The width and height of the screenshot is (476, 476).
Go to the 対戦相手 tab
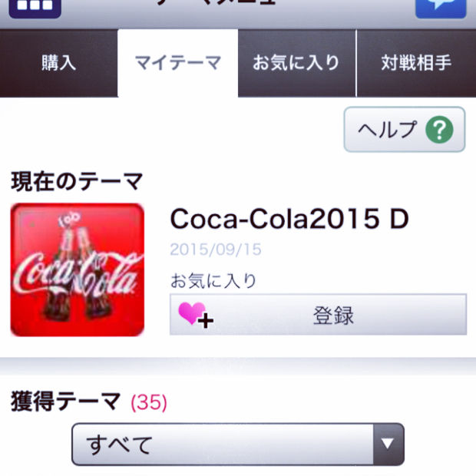click(416, 63)
